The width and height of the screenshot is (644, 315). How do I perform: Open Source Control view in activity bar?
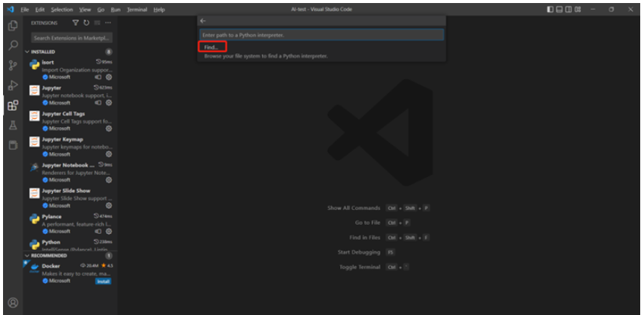click(13, 65)
